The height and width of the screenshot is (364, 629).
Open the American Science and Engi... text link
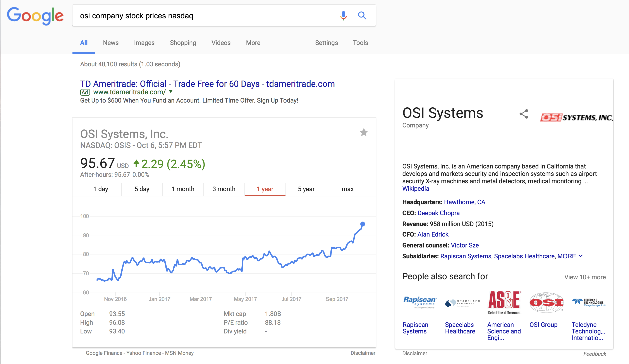(x=504, y=331)
